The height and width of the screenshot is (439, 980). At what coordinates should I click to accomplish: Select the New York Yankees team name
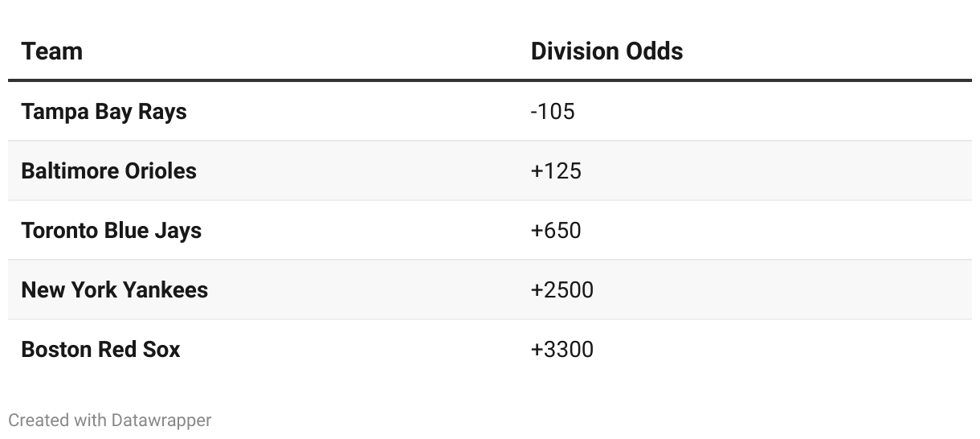[114, 289]
